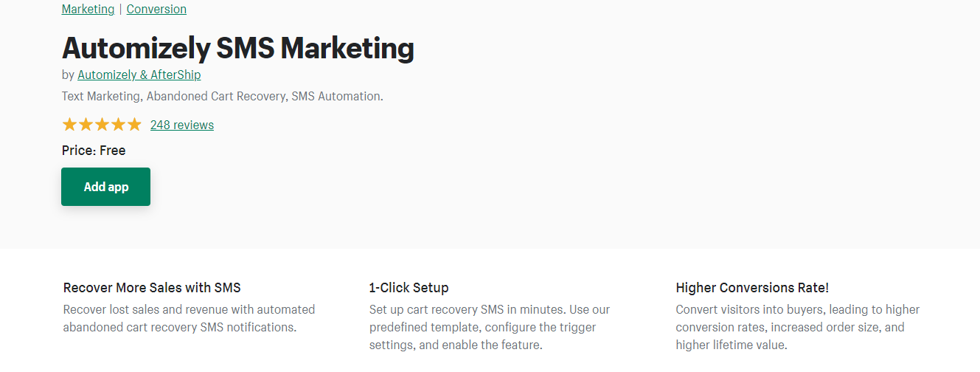Click the Recover More Sales with SMS heading
Screen dimensions: 980x372
pos(152,288)
